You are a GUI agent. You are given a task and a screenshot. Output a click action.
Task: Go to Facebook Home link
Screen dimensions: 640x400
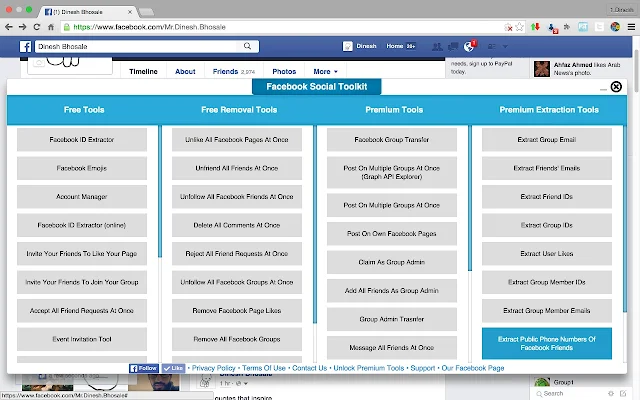click(x=395, y=46)
